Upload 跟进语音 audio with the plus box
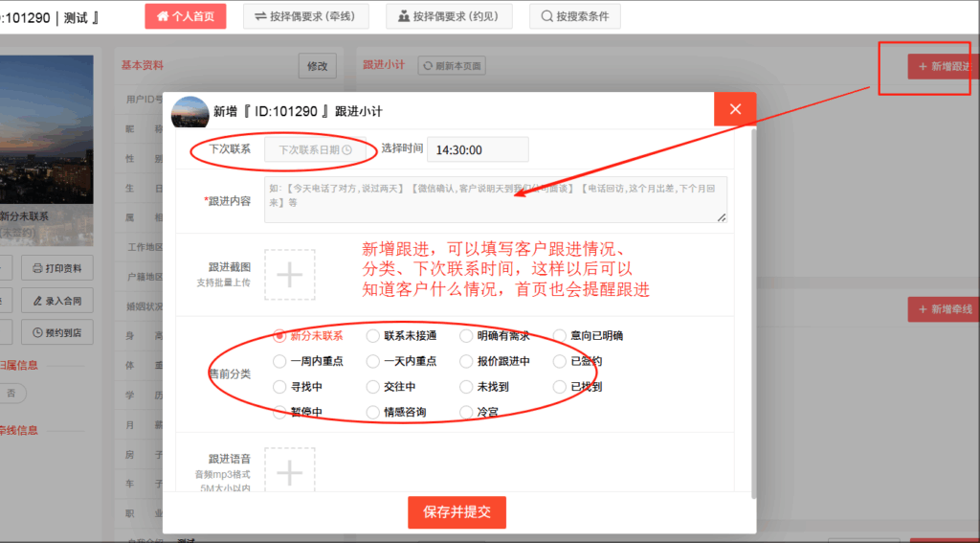Viewport: 980px width, 543px height. pos(290,472)
